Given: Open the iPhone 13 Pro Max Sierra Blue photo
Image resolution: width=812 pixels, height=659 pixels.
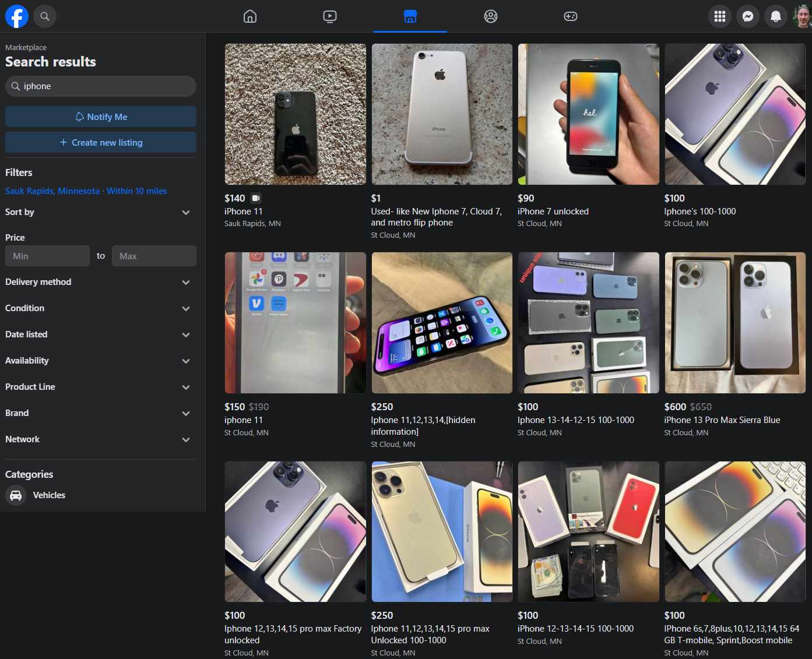Looking at the screenshot, I should point(735,323).
